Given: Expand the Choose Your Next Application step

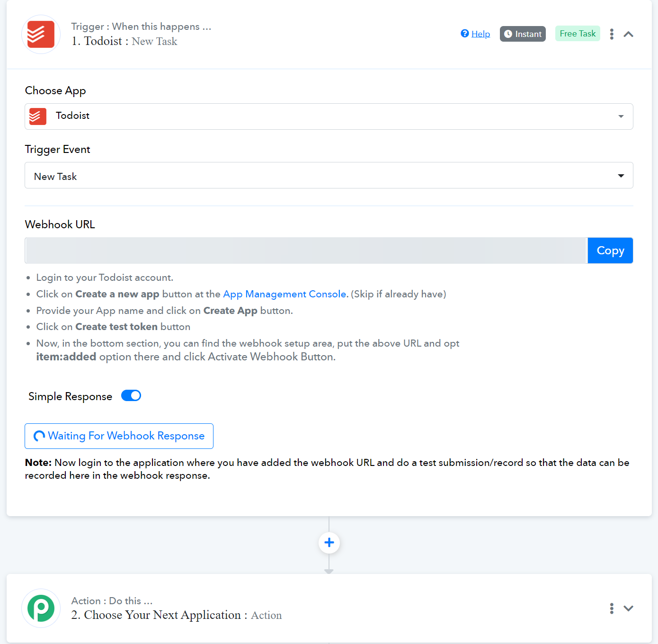Looking at the screenshot, I should (x=628, y=608).
